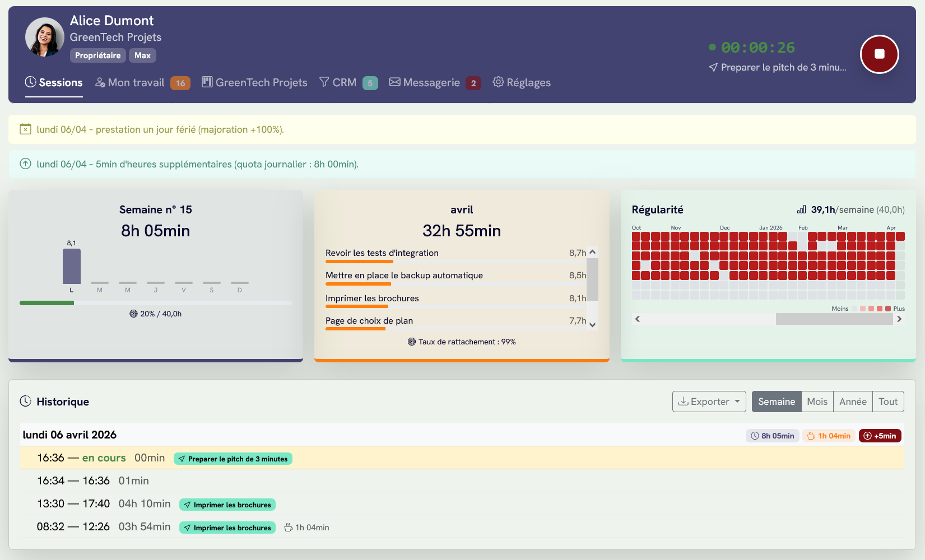Screen dimensions: 925x560
Task: Click the chart icon beside 39,1h/semaine
Action: (x=801, y=209)
